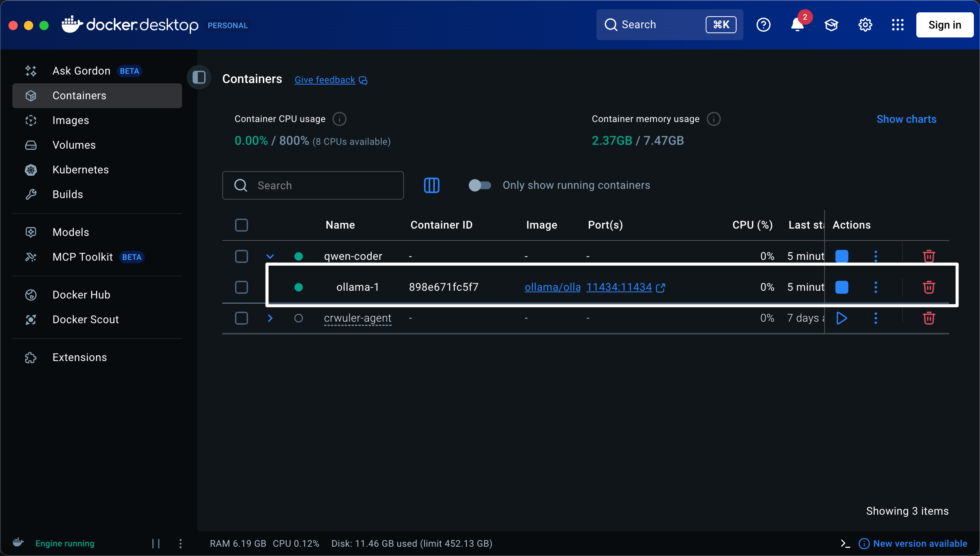Click the Sign in button

click(945, 25)
